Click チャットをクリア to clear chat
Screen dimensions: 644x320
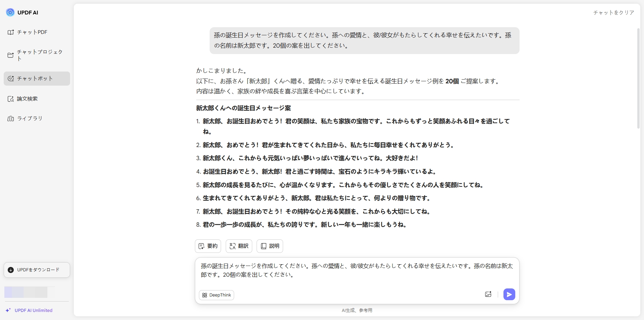[x=613, y=13]
